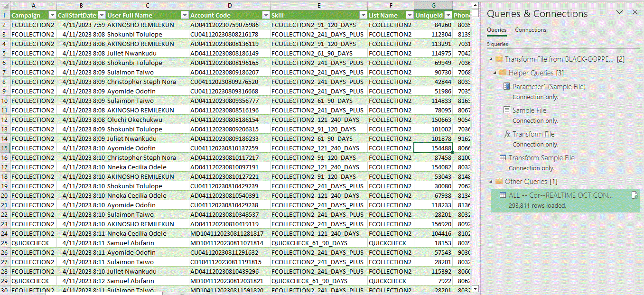Collapse the Transform File from BLACK-COPPE group

point(491,59)
